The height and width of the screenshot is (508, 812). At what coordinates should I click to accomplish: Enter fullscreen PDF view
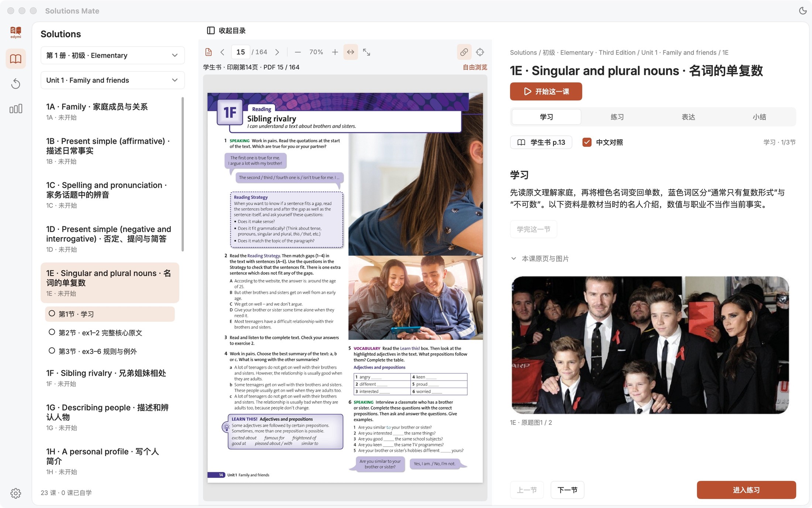pos(367,52)
